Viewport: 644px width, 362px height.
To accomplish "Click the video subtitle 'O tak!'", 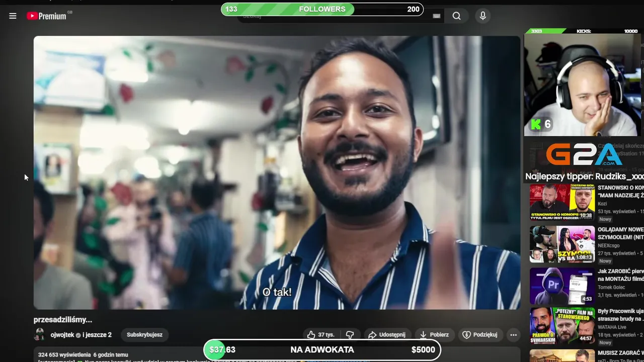I will (x=277, y=292).
